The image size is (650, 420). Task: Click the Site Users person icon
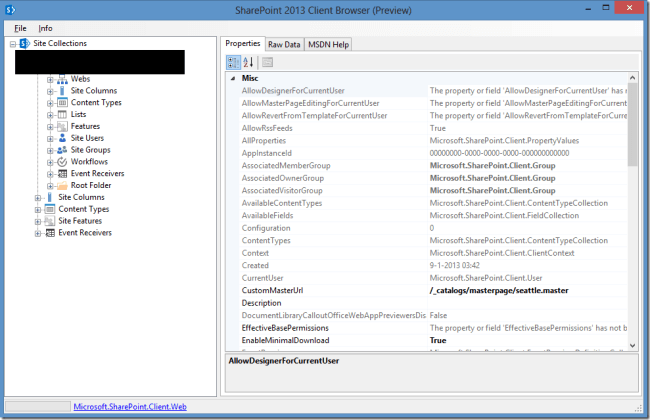[62, 138]
